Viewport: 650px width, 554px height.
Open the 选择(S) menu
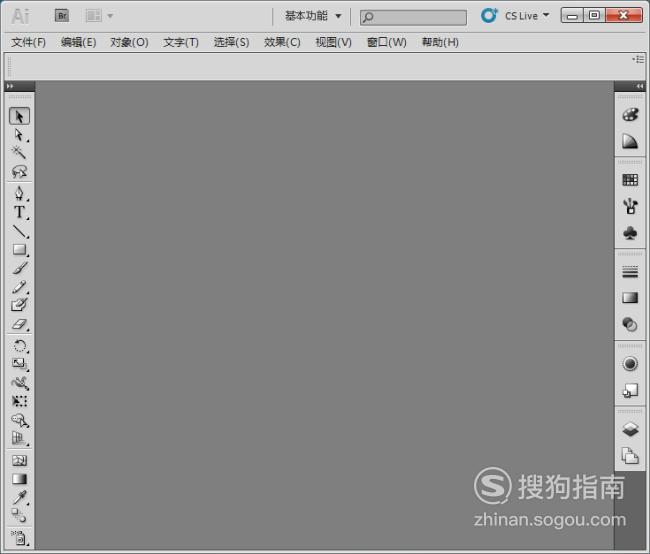pyautogui.click(x=231, y=42)
